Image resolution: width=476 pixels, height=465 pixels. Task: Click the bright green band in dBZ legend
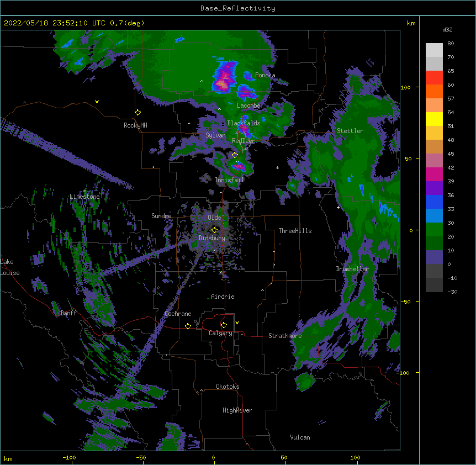pyautogui.click(x=434, y=230)
